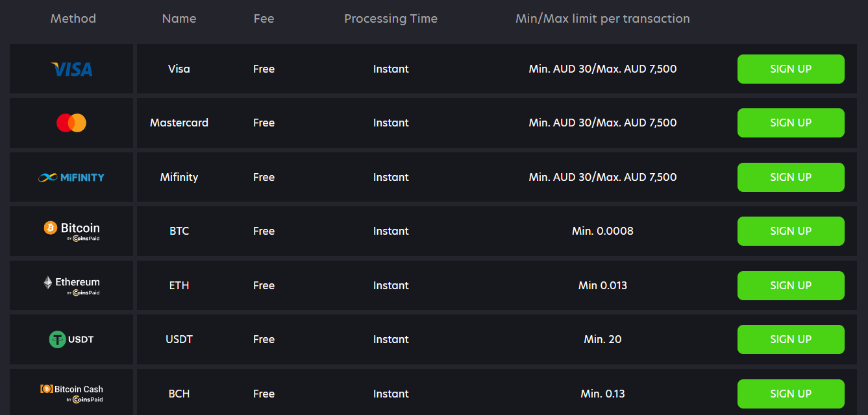Click the USDT Tether logo

pos(71,339)
